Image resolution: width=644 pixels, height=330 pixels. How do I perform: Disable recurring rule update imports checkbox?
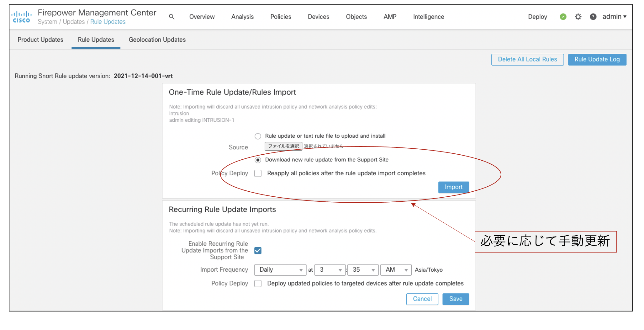click(x=258, y=251)
